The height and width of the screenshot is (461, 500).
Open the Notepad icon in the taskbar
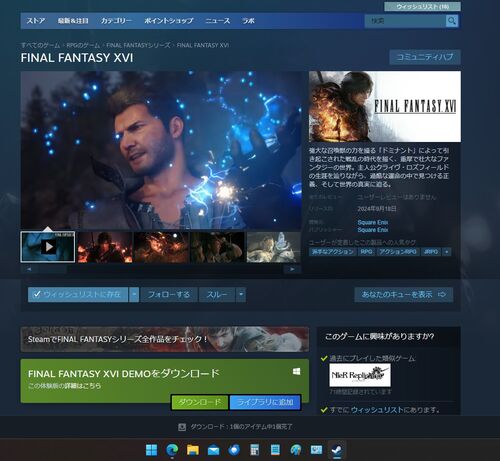pos(275,450)
